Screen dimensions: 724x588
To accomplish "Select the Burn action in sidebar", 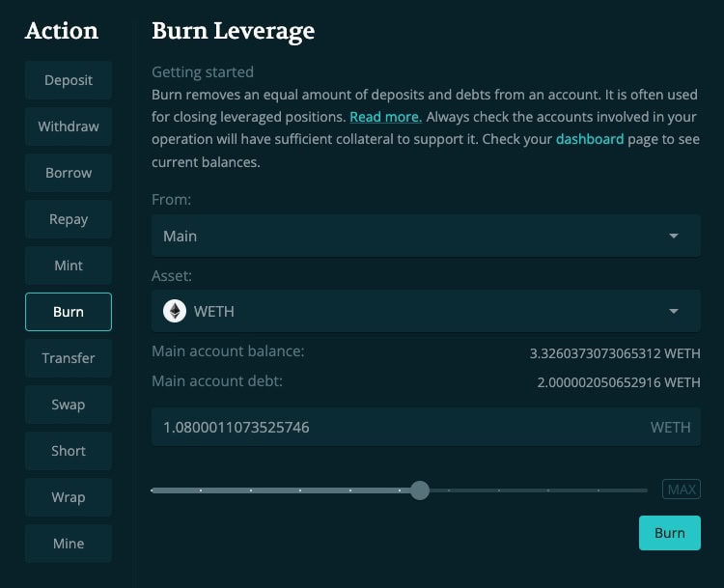I will coord(69,312).
